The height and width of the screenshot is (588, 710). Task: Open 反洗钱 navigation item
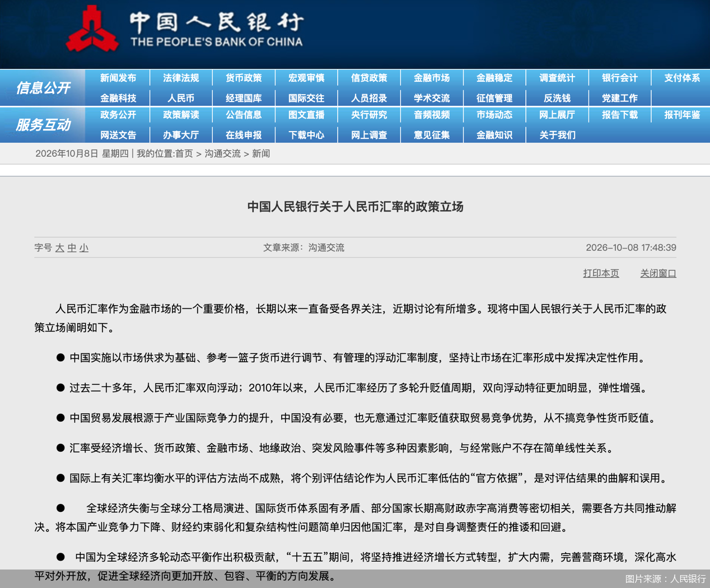coord(557,98)
